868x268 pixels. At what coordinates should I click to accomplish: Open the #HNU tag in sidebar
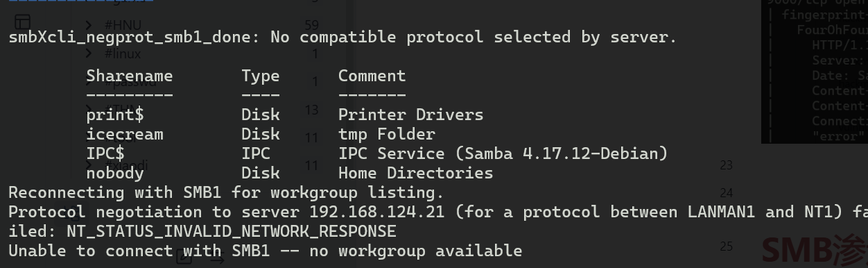123,26
